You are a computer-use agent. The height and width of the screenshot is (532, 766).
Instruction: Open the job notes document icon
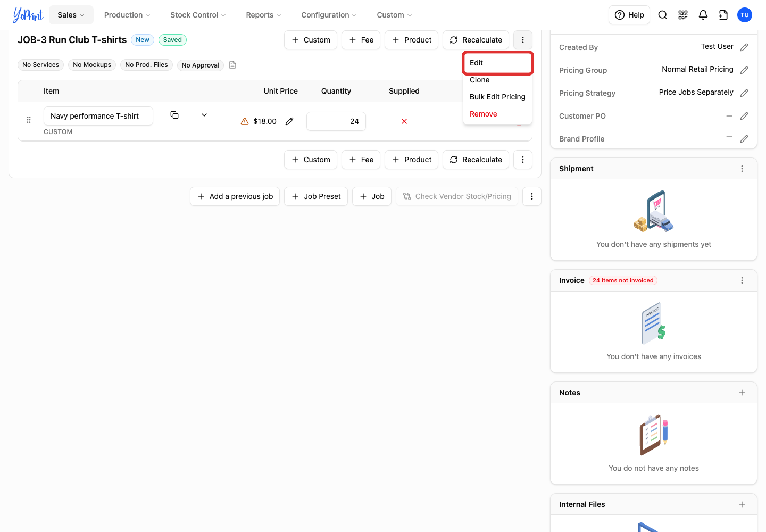pyautogui.click(x=232, y=65)
